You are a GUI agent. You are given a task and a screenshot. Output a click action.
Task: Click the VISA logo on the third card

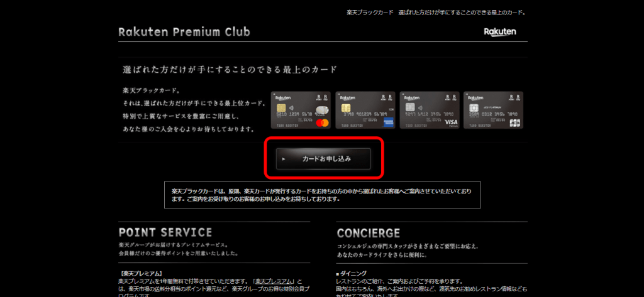tap(450, 122)
